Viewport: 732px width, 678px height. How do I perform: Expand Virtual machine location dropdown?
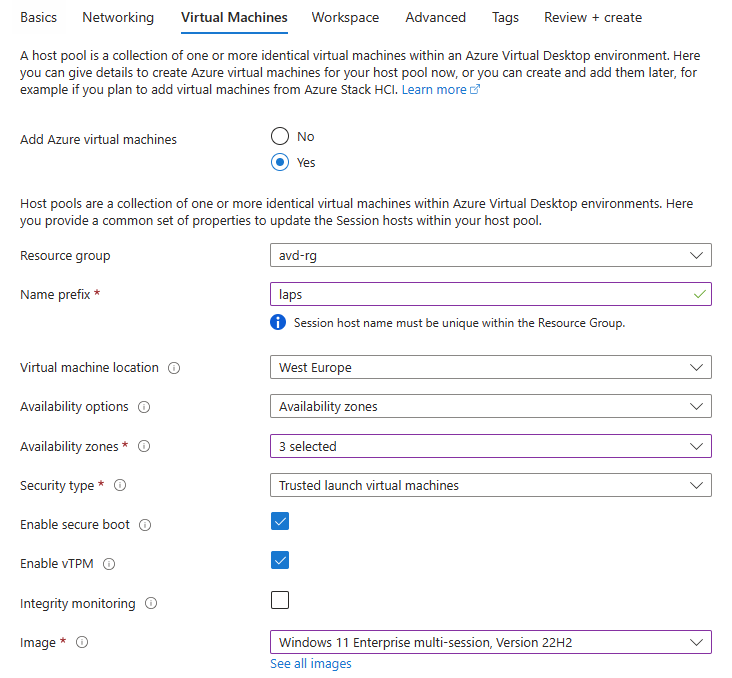491,367
